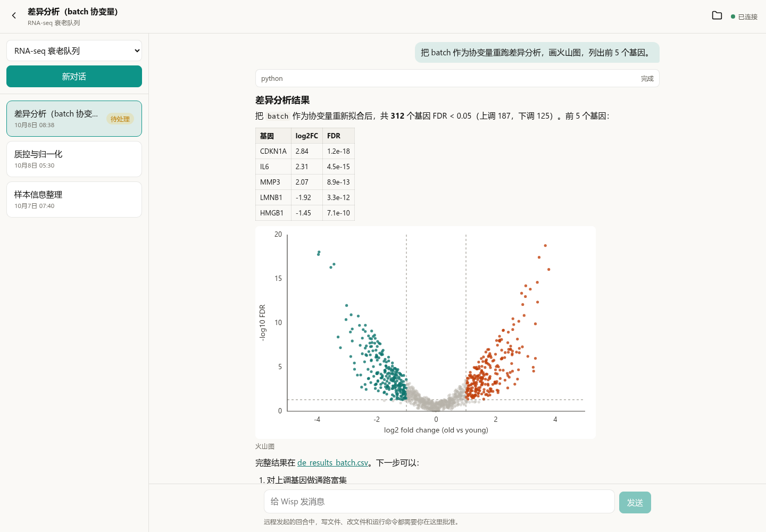Screen dimensions: 766x532
Task: Click the 2.84 log2FC value
Action: tap(307, 151)
